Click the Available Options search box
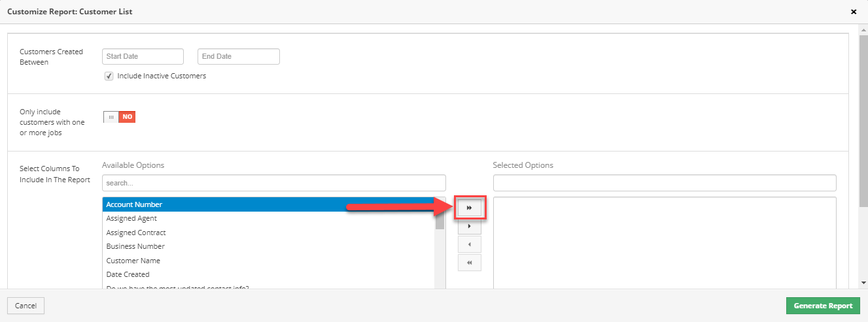Image resolution: width=868 pixels, height=322 pixels. point(273,183)
